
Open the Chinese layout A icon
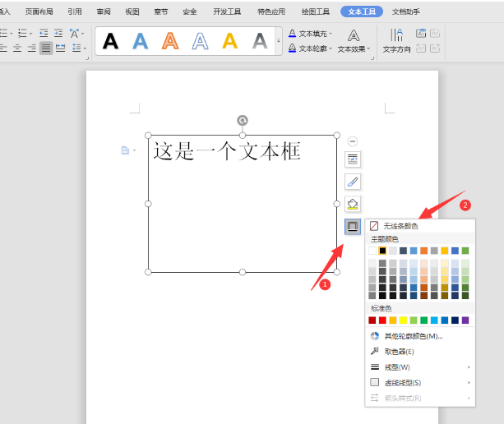click(x=76, y=33)
